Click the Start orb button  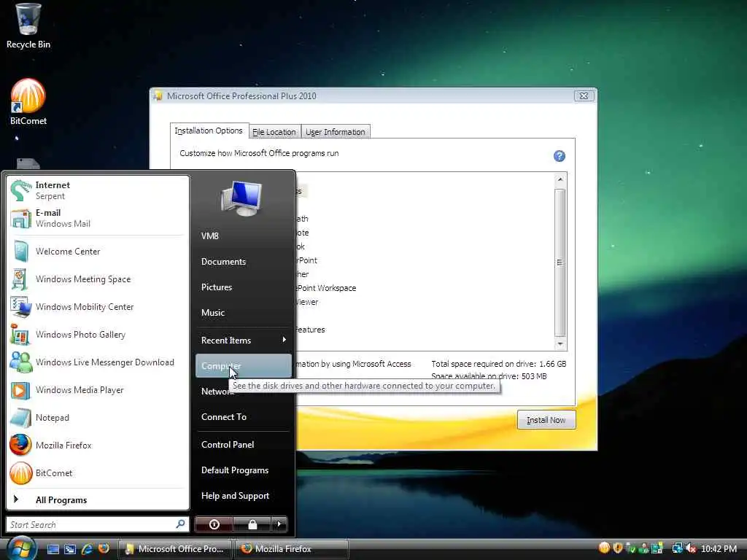coord(22,548)
